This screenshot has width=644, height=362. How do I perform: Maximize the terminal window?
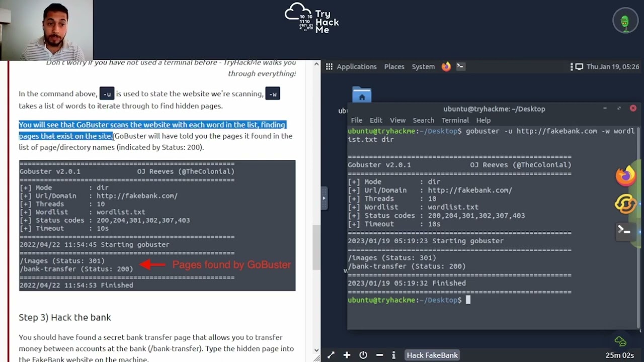(619, 108)
